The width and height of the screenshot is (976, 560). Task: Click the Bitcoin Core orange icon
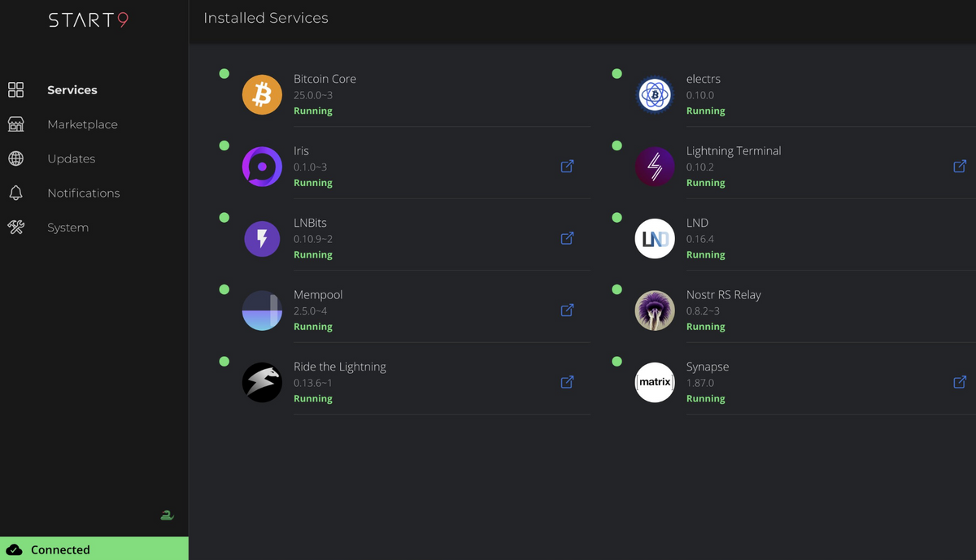[262, 95]
